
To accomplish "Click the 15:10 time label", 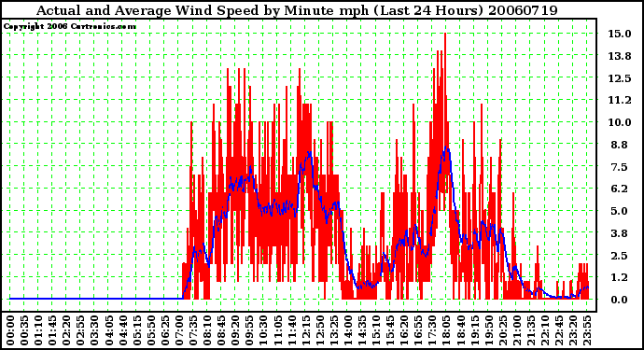I will pyautogui.click(x=376, y=330).
